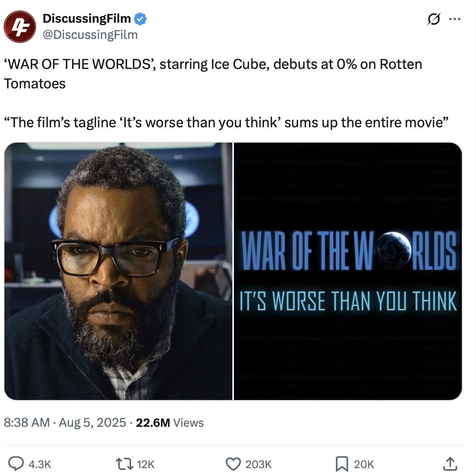This screenshot has height=475, width=476.
Task: Click the 4.3K replies count
Action: click(40, 464)
